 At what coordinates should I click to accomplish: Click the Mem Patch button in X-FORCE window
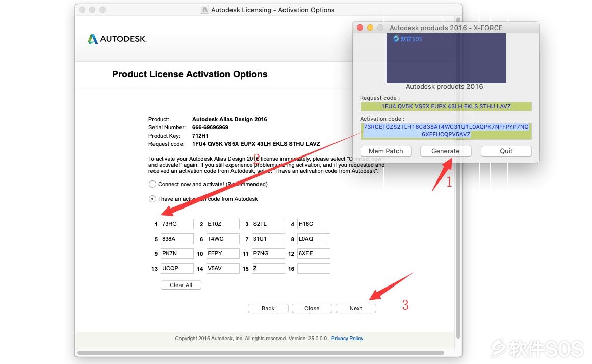tap(386, 151)
